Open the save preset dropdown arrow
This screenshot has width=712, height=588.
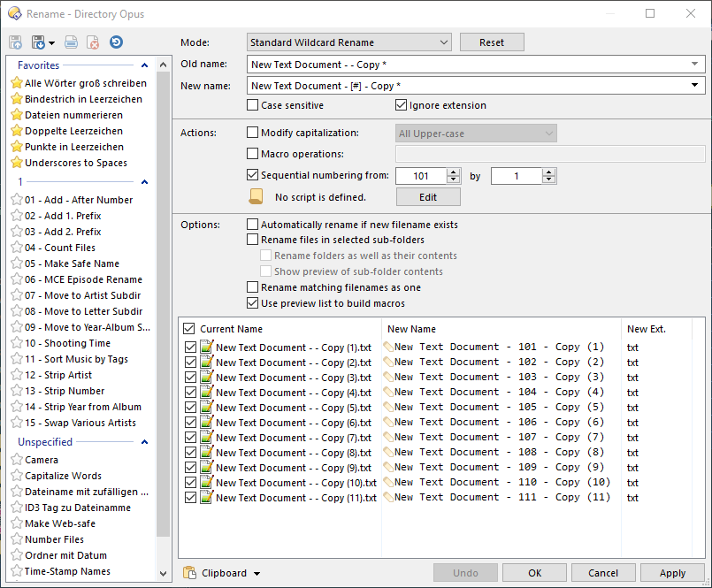[51, 43]
